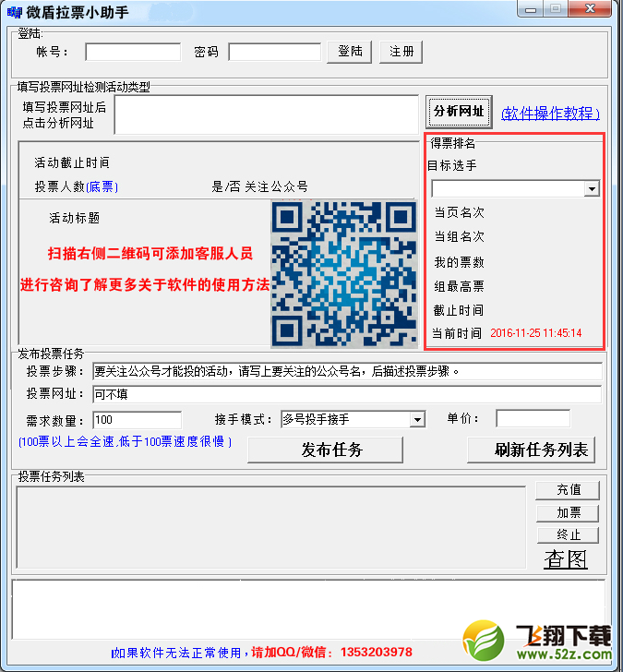Click the 截止时间 label in 得票排名
The width and height of the screenshot is (623, 672).
(458, 310)
